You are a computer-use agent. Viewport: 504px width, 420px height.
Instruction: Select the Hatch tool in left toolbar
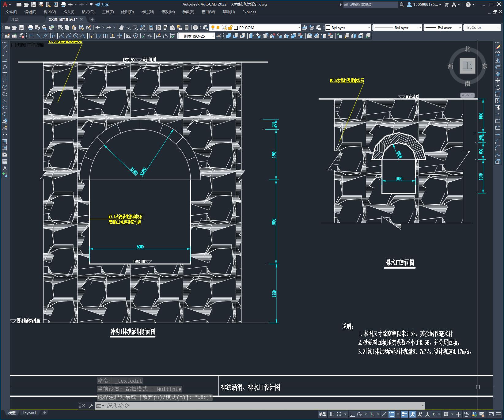pyautogui.click(x=5, y=141)
